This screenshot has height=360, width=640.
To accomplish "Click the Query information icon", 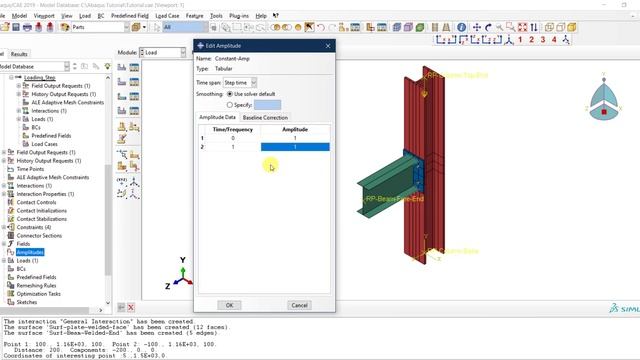I will (461, 27).
